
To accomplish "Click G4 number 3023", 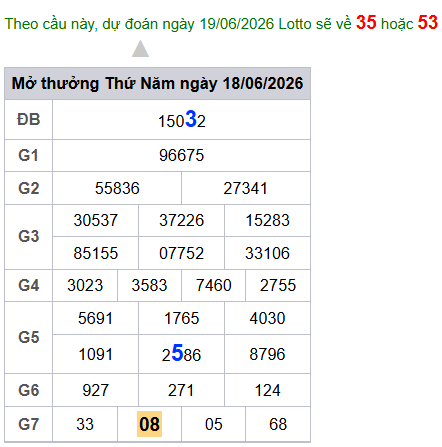I will pos(85,285).
